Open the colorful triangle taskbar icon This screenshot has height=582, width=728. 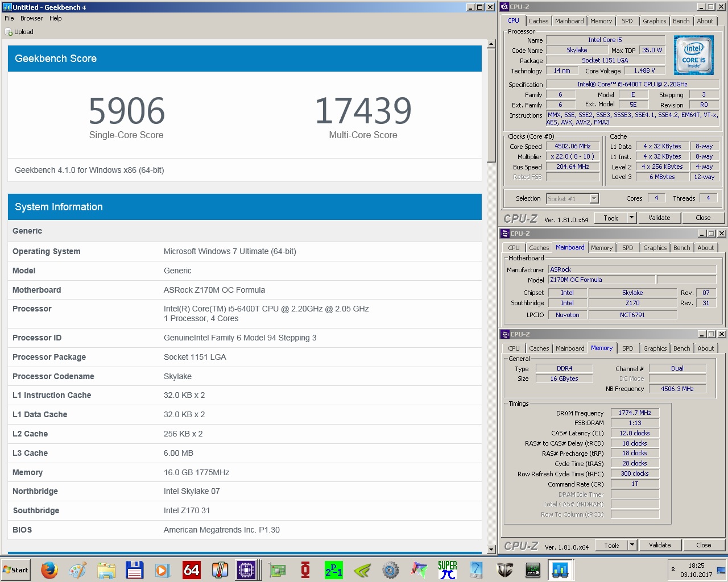pos(419,569)
